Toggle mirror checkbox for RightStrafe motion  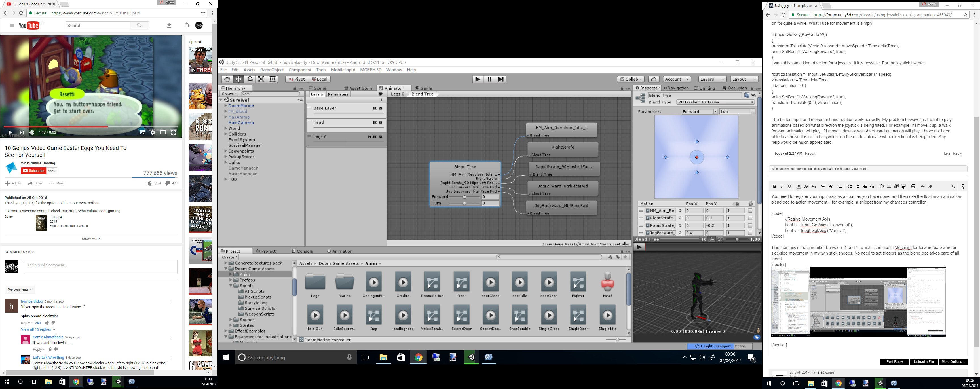point(750,218)
